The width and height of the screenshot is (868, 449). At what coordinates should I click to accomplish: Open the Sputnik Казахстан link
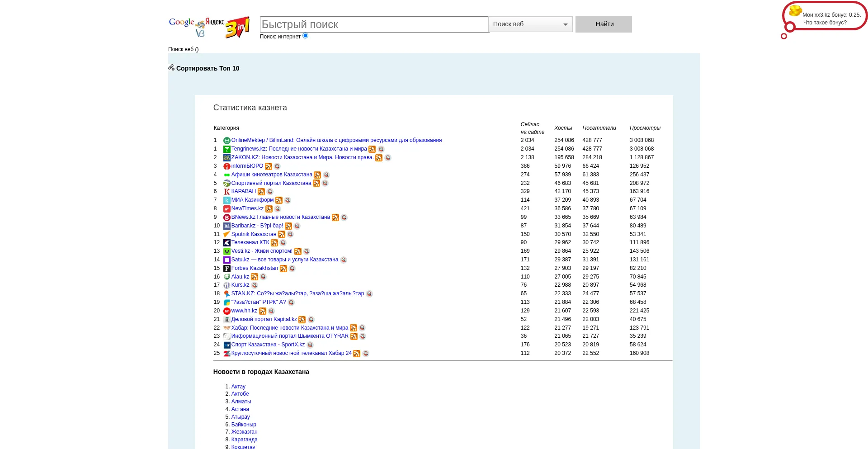(254, 234)
